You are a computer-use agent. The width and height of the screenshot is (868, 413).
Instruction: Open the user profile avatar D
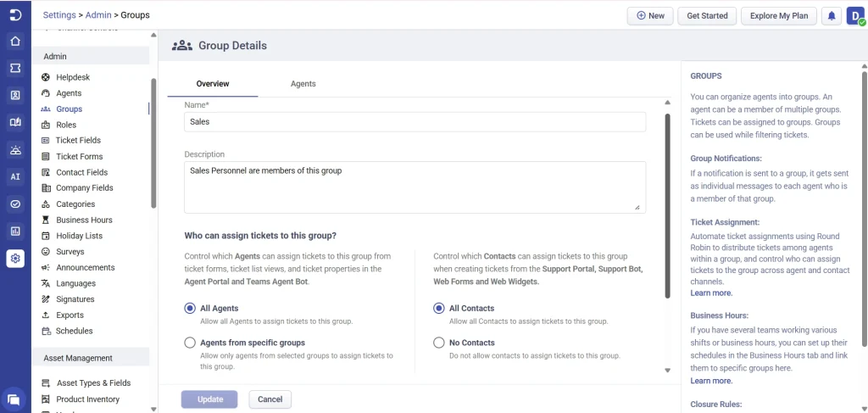coord(854,16)
